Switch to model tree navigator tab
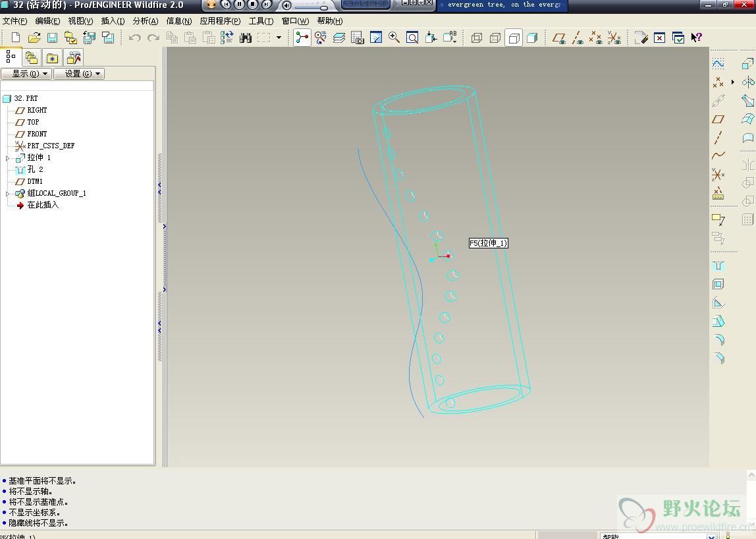 coord(11,57)
